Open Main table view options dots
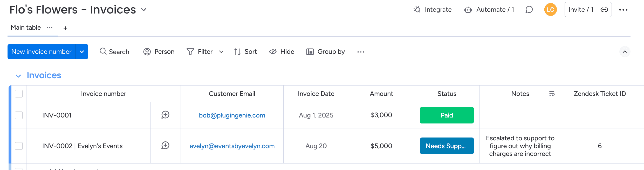 50,28
